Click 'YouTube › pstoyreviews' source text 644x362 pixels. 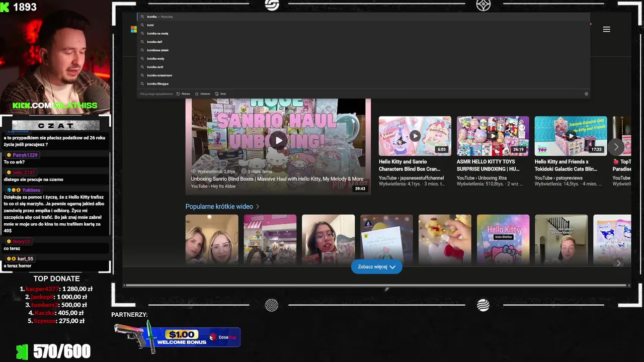point(558,178)
